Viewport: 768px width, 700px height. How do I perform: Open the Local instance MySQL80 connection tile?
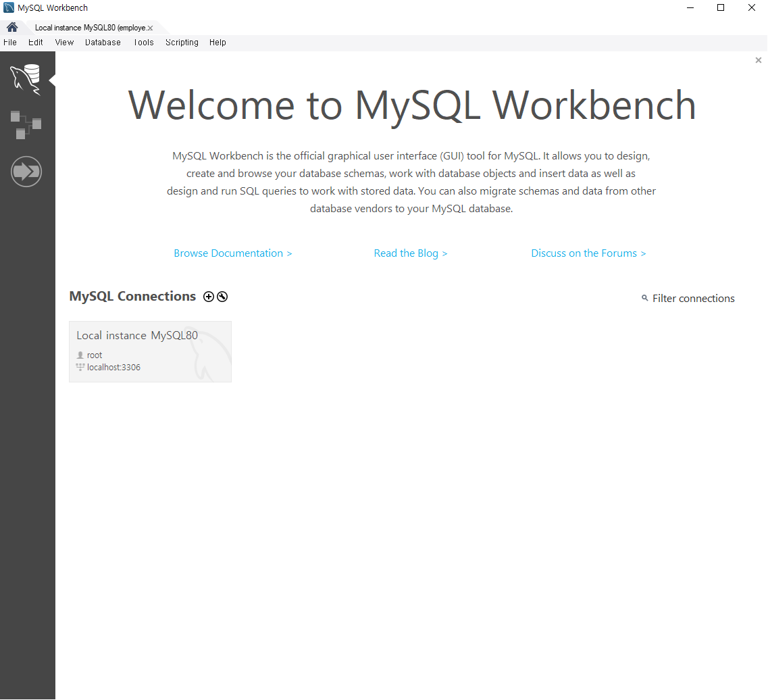pos(150,352)
